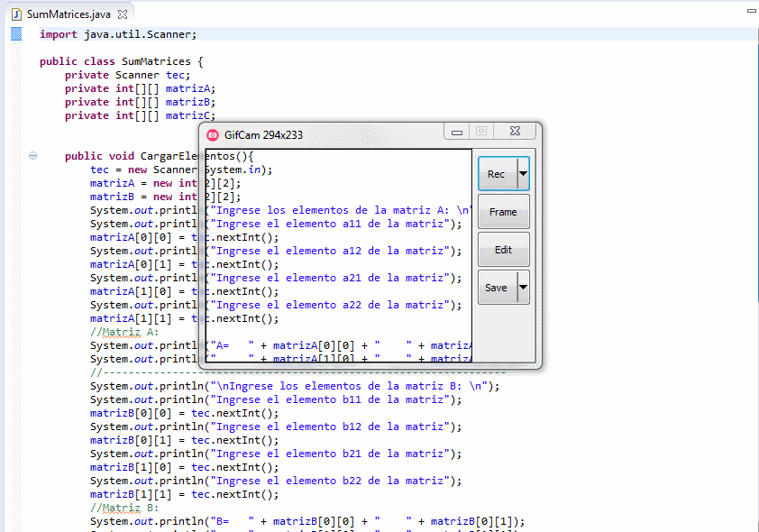Open the GifCam Edit window
The width and height of the screenshot is (759, 532).
[503, 250]
